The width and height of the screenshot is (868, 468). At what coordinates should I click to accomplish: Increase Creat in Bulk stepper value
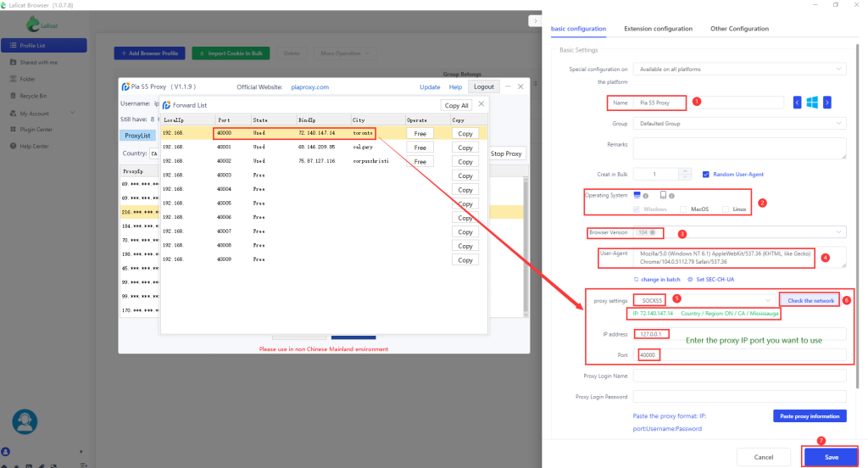coord(685,171)
